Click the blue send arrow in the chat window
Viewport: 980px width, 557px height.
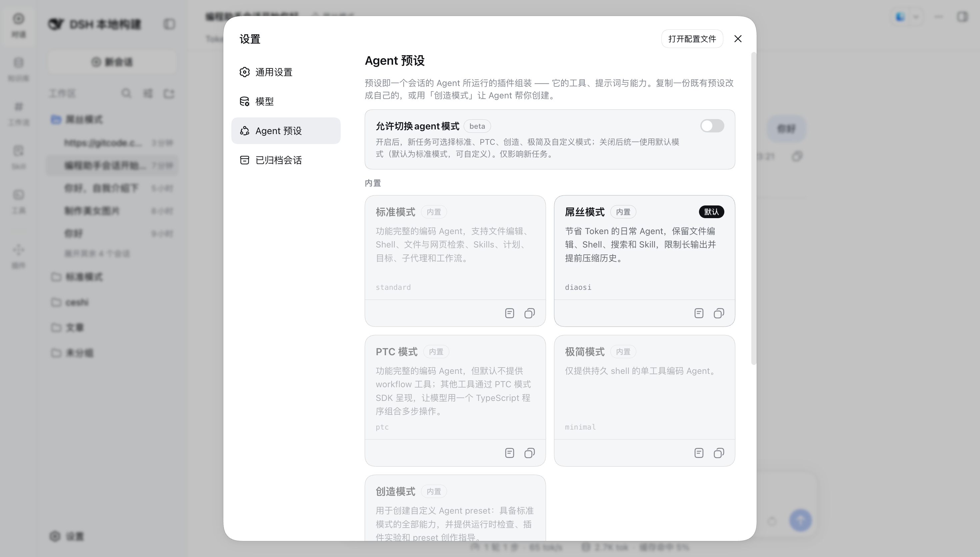tap(800, 520)
